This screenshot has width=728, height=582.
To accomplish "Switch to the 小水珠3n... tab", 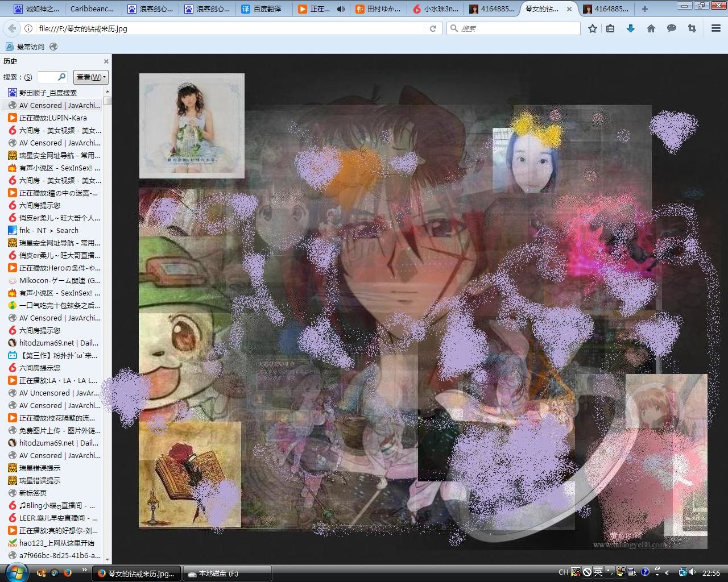I will (x=435, y=9).
